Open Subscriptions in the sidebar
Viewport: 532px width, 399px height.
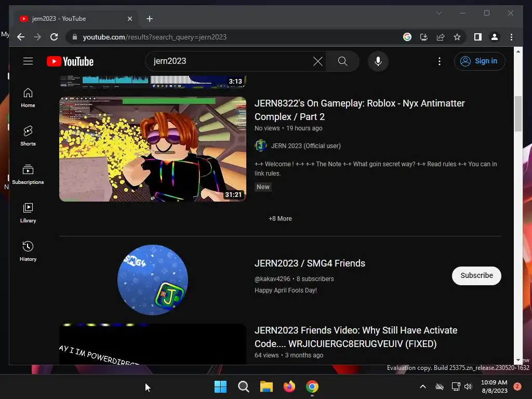coord(28,175)
